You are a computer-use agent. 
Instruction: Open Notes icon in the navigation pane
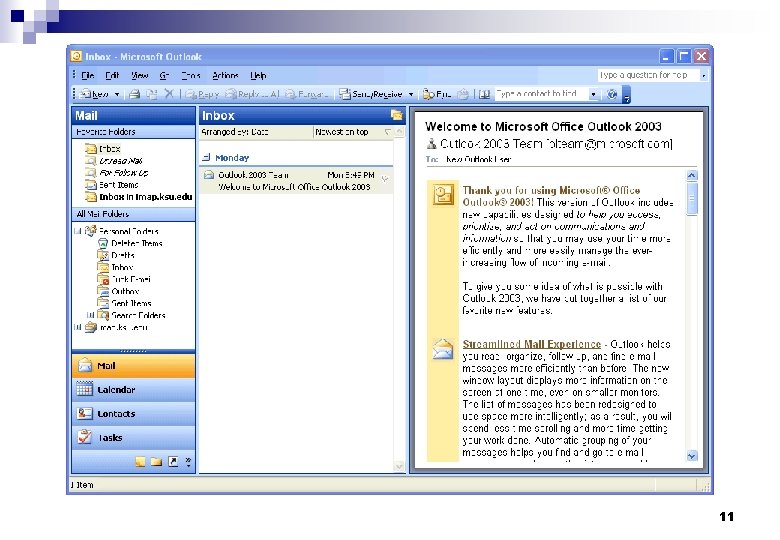[140, 462]
